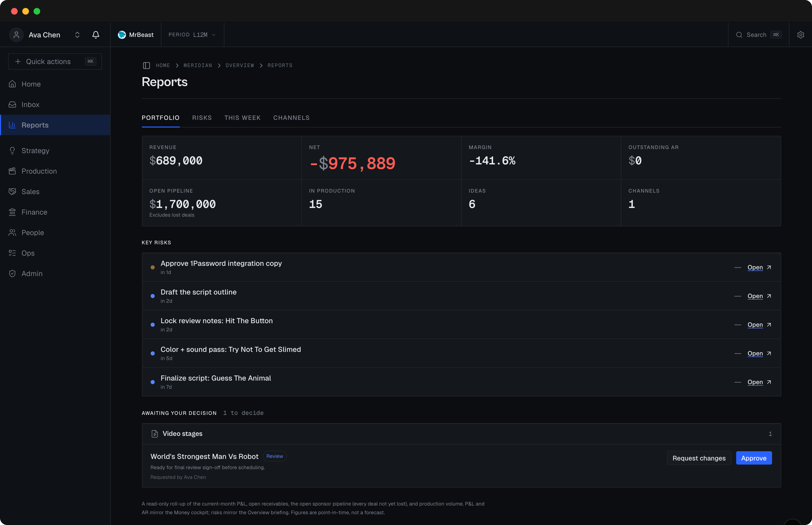Screen dimensions: 812x525
Task: Open the 1Password integration copy risk
Action: tap(759, 268)
